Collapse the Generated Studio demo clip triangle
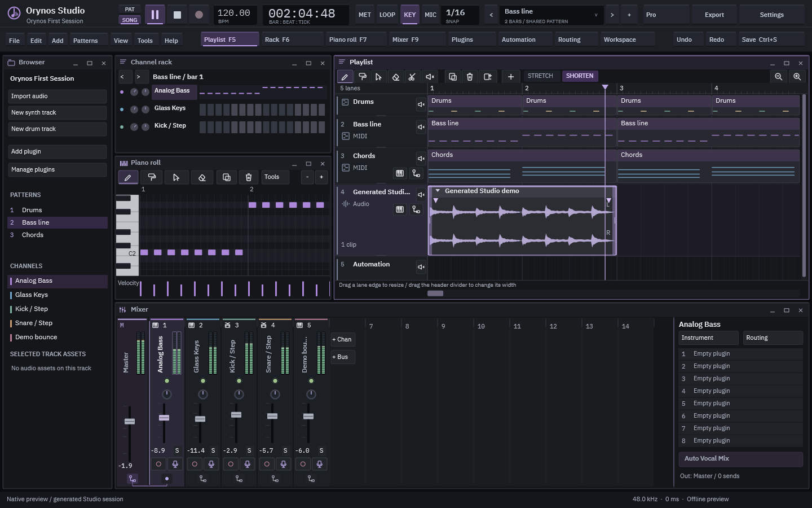The image size is (812, 508). 437,191
